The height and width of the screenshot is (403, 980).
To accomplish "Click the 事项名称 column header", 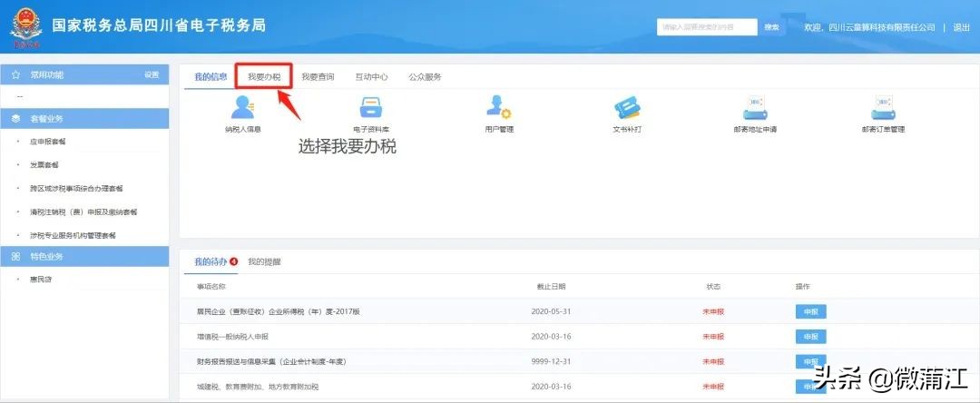I will pyautogui.click(x=211, y=286).
